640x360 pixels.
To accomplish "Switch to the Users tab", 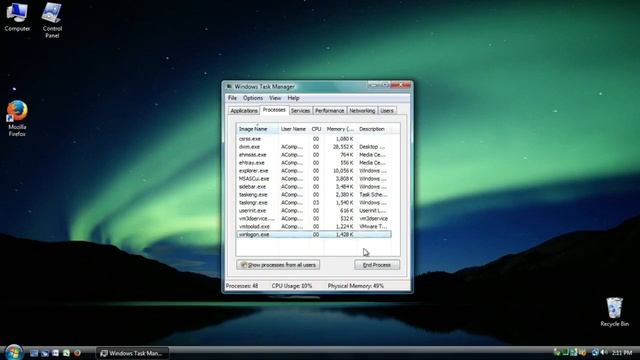I will pyautogui.click(x=387, y=111).
